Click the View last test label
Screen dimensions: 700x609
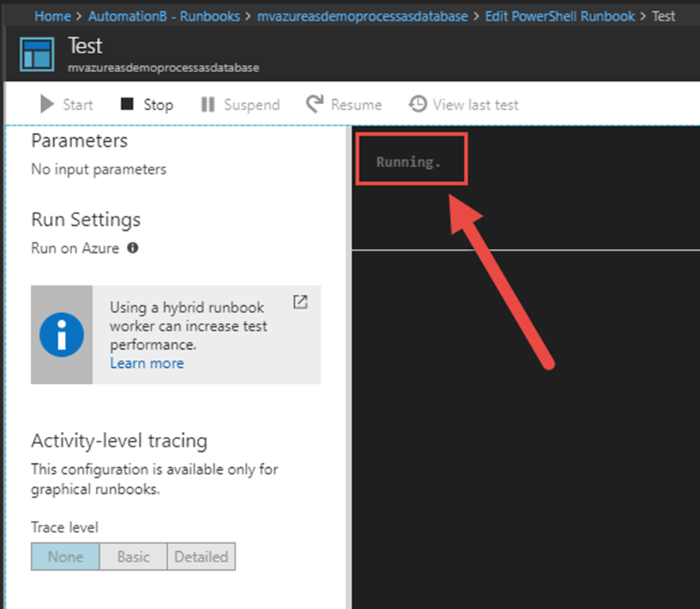476,105
